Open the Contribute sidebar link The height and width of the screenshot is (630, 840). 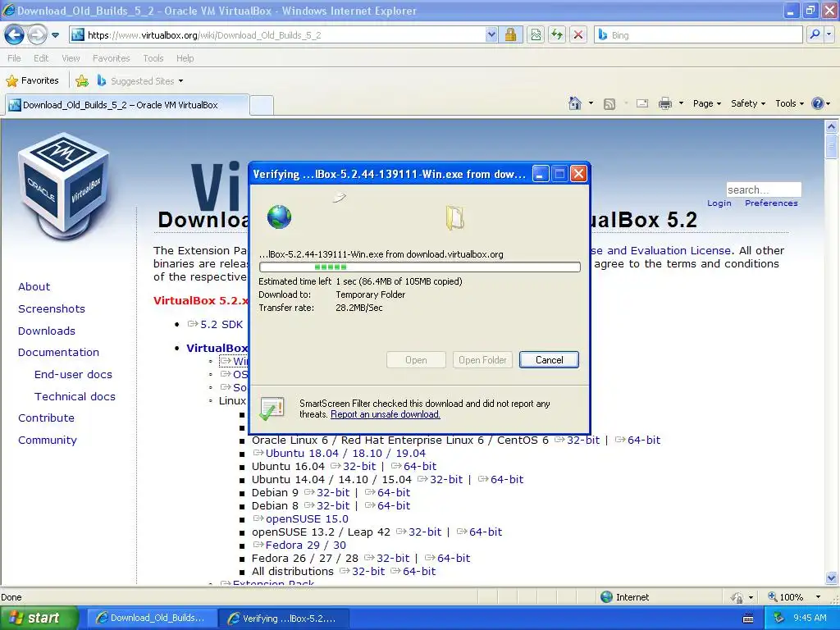[x=46, y=418]
